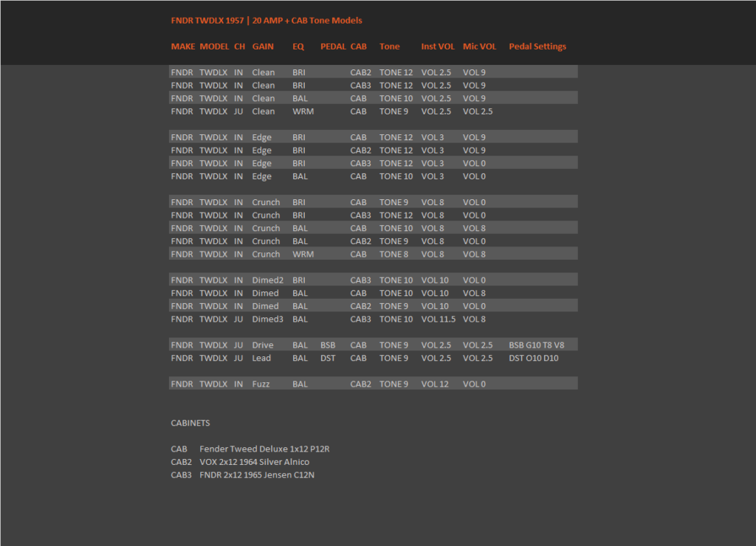The image size is (756, 546).
Task: Select JU channel in the Dimed3 row
Action: click(238, 319)
